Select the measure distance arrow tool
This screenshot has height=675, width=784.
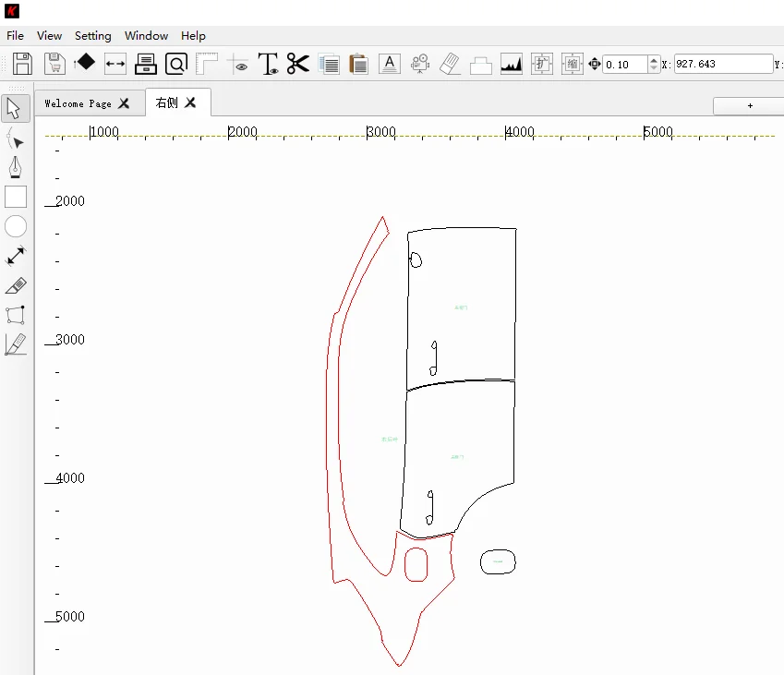pyautogui.click(x=16, y=256)
